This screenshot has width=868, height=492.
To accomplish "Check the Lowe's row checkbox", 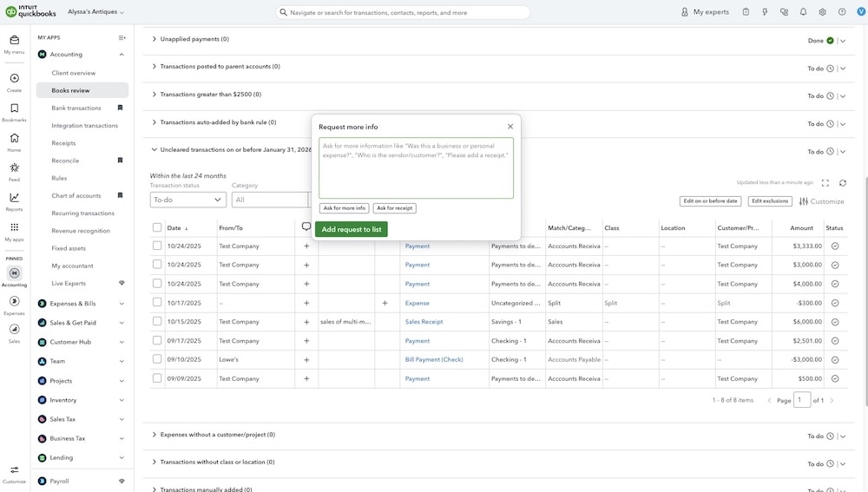I will pos(157,359).
